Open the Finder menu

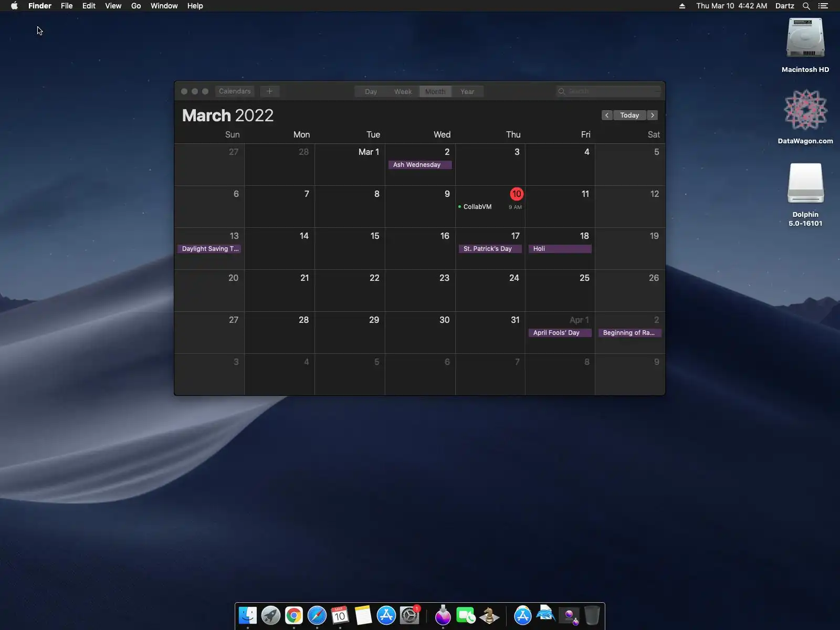pyautogui.click(x=40, y=6)
